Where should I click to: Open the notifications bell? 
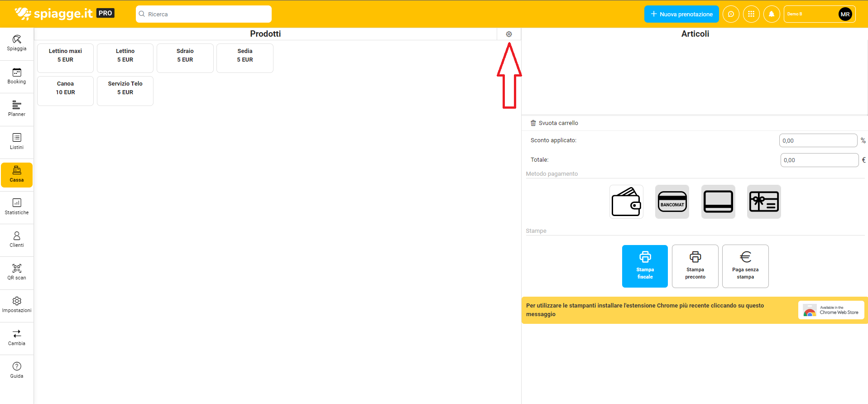point(772,14)
